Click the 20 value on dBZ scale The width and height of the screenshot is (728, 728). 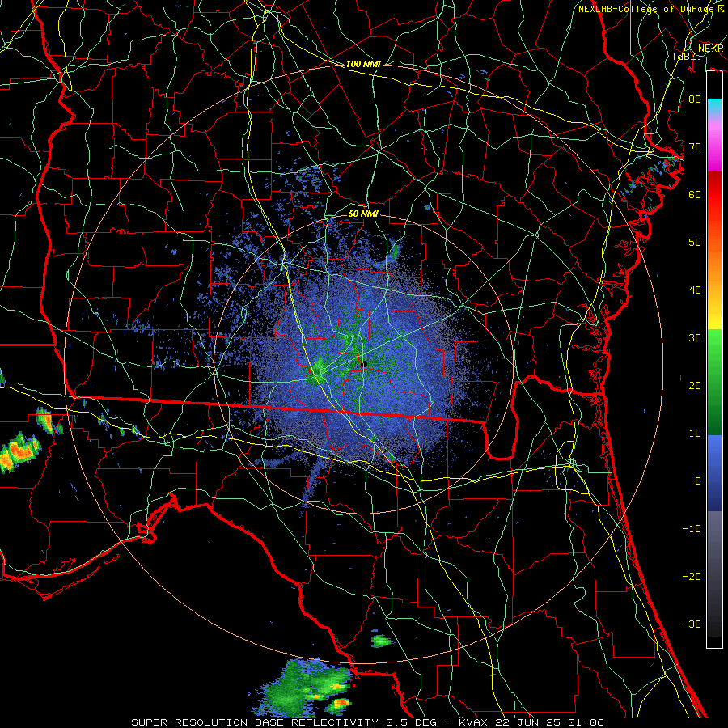(695, 386)
